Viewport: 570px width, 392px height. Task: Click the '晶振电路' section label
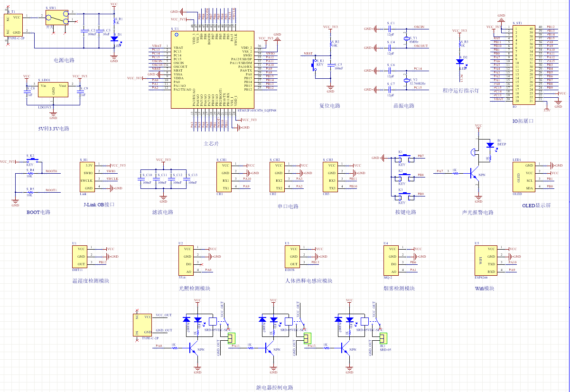[404, 106]
